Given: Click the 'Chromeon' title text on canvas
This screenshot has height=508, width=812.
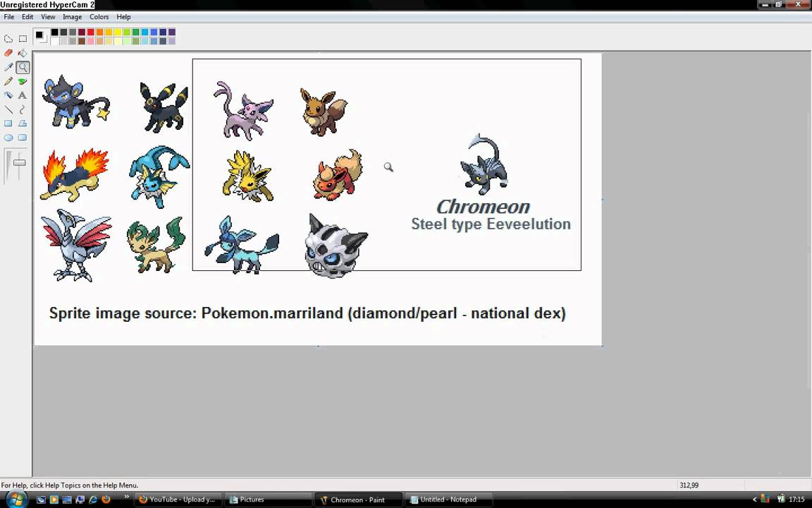Looking at the screenshot, I should [483, 207].
